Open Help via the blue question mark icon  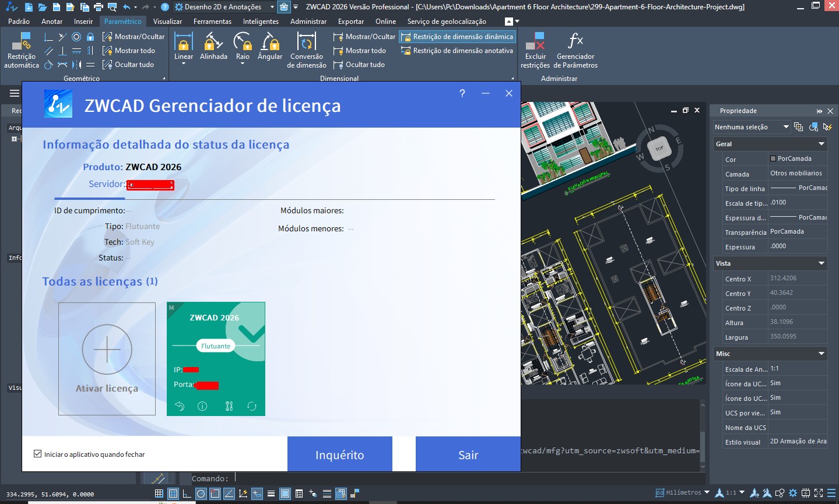pos(165,7)
